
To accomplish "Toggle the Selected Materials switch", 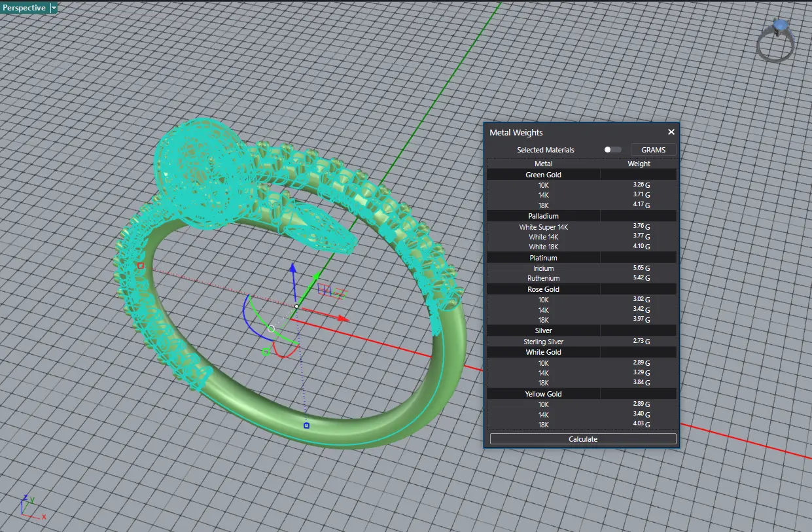I will pos(612,150).
